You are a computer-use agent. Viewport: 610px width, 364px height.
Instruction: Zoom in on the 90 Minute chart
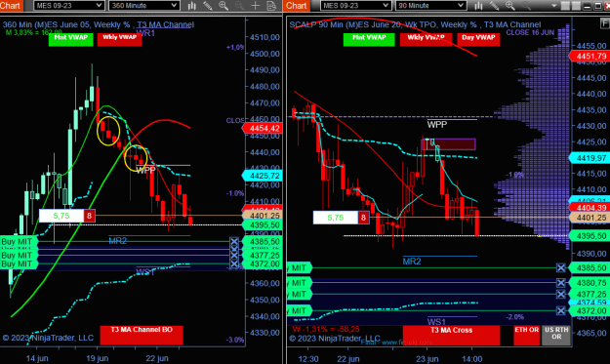[x=510, y=6]
